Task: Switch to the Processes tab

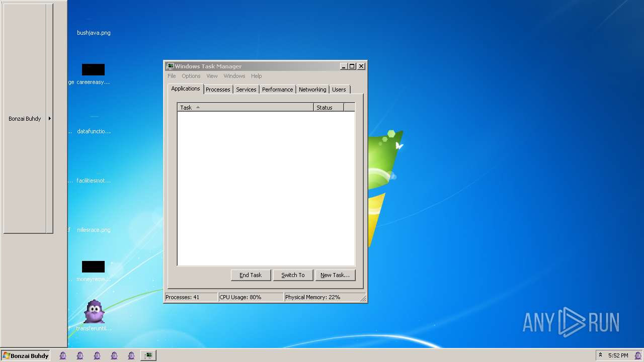Action: (x=218, y=89)
